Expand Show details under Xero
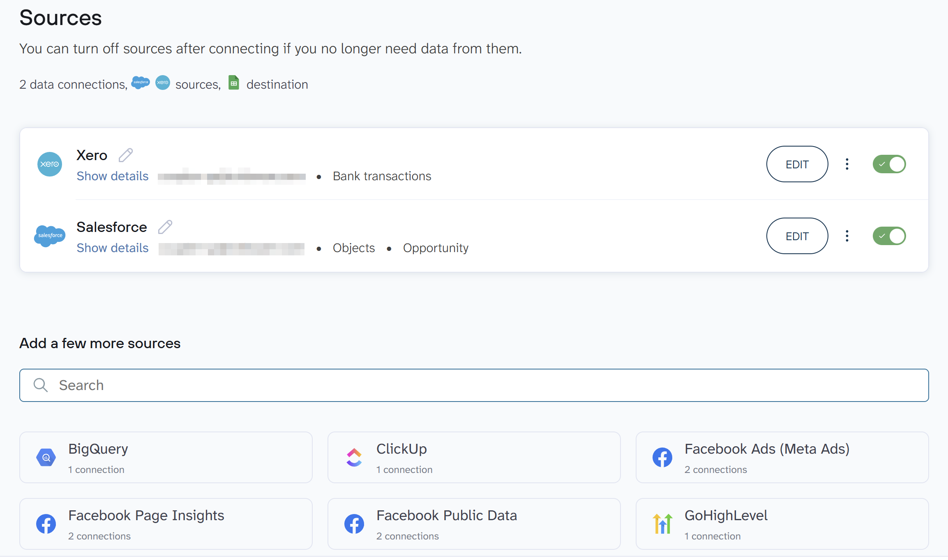Viewport: 948px width, 560px height. point(113,176)
